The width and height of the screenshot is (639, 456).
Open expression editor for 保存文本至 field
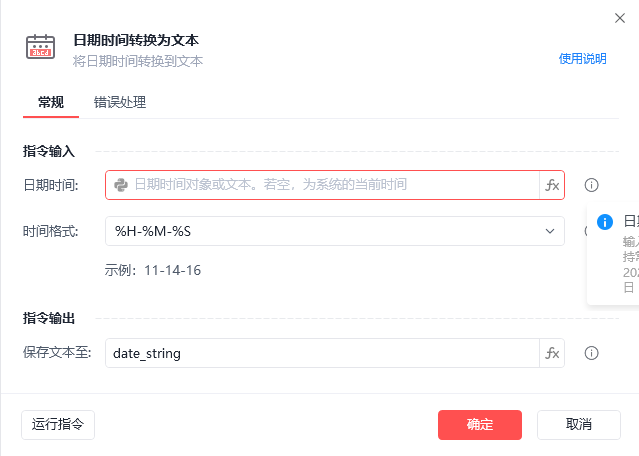(x=552, y=353)
